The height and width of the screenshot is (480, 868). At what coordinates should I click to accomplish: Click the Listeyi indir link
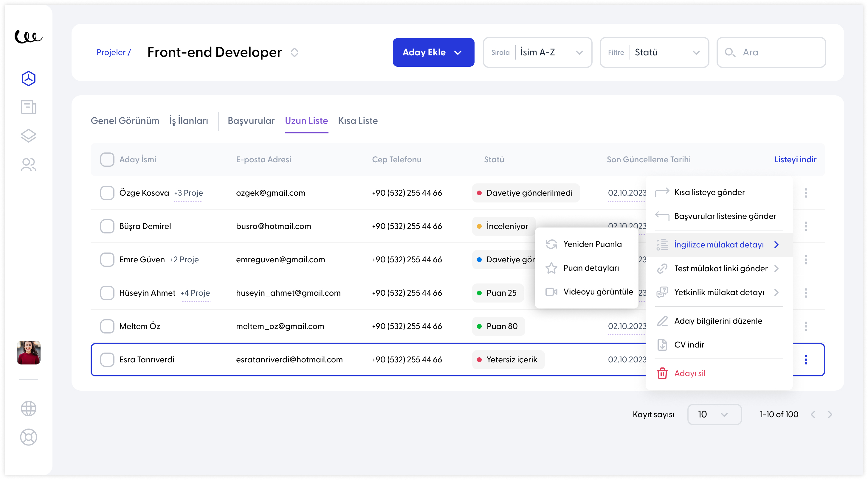795,160
